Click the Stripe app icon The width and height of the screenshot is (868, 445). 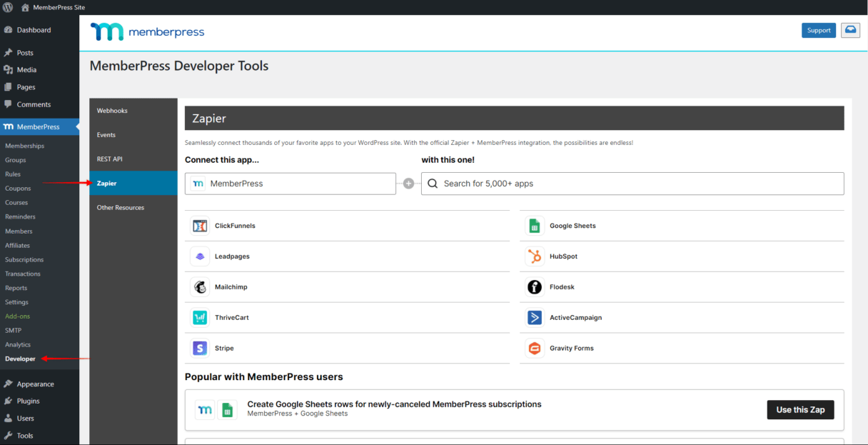[x=200, y=349]
